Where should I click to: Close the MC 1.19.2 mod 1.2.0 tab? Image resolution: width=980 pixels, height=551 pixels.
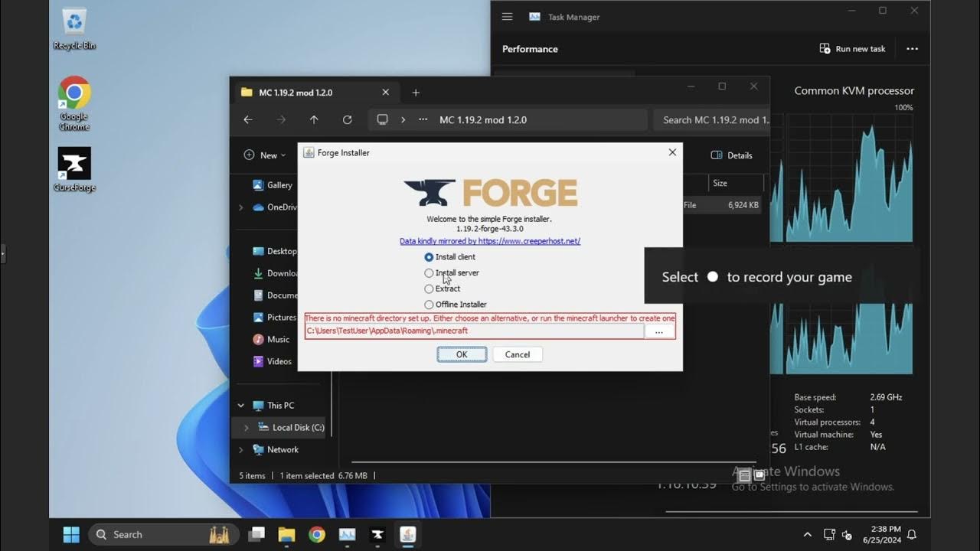click(x=385, y=93)
